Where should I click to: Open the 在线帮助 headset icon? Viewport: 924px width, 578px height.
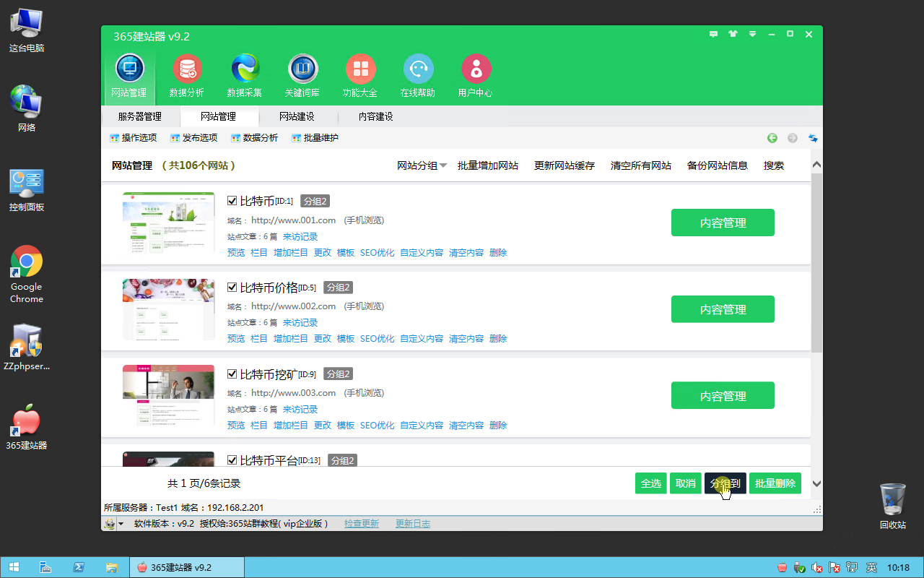[418, 75]
